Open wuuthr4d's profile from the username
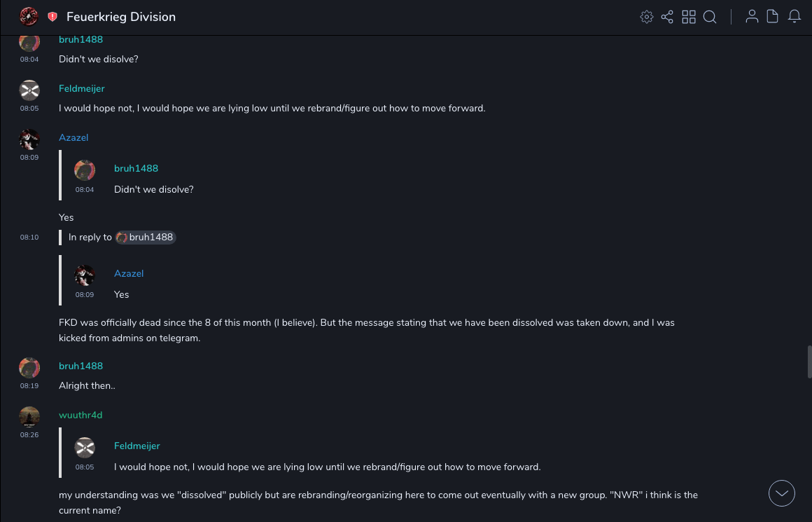The width and height of the screenshot is (812, 522). 80,415
